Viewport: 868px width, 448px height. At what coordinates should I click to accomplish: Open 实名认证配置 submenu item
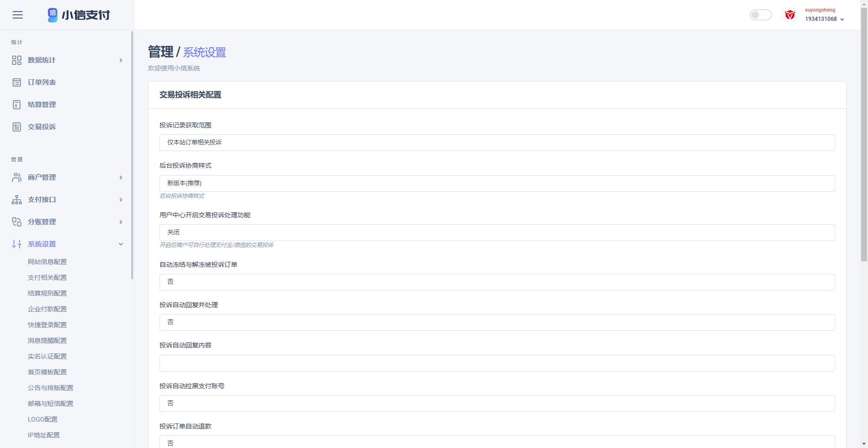pyautogui.click(x=47, y=356)
